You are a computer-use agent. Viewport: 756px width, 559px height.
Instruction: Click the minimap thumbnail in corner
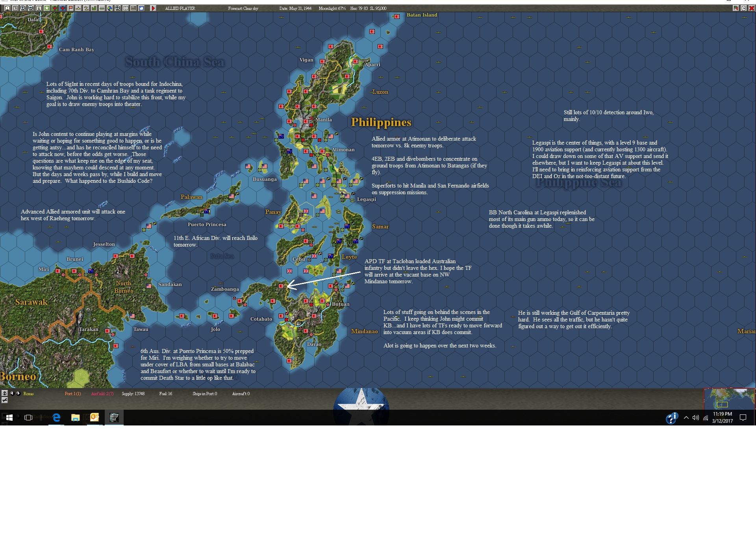click(x=729, y=399)
